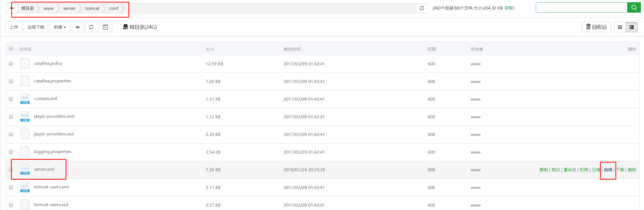Click the toolbar refresh icon button

click(91, 27)
